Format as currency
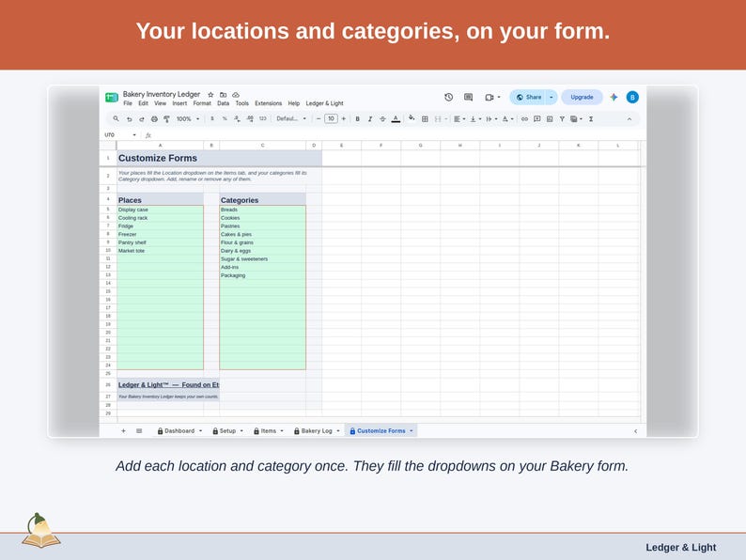 212,118
